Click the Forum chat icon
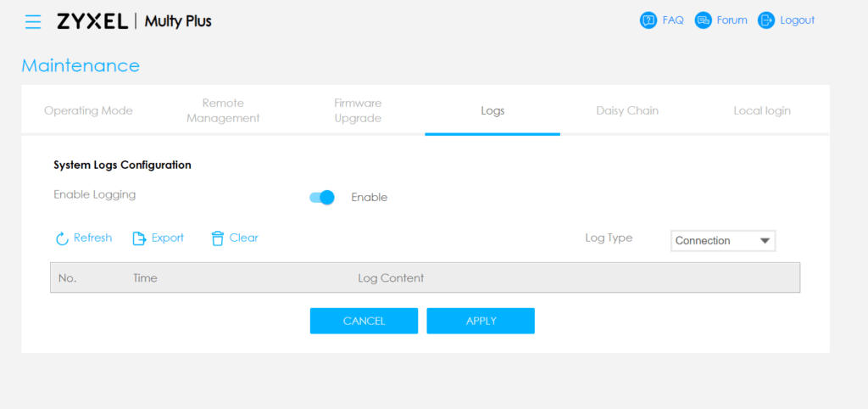The width and height of the screenshot is (868, 409). [x=703, y=20]
